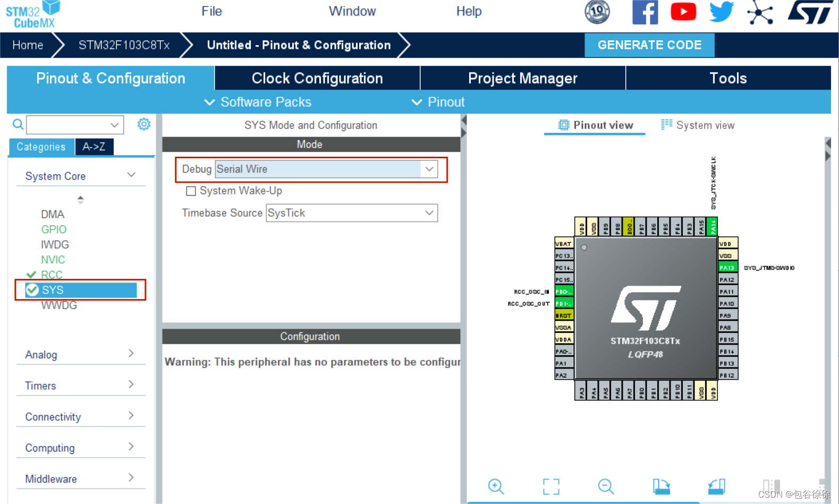Open the Pinout dropdown menu
The width and height of the screenshot is (839, 504).
point(438,102)
